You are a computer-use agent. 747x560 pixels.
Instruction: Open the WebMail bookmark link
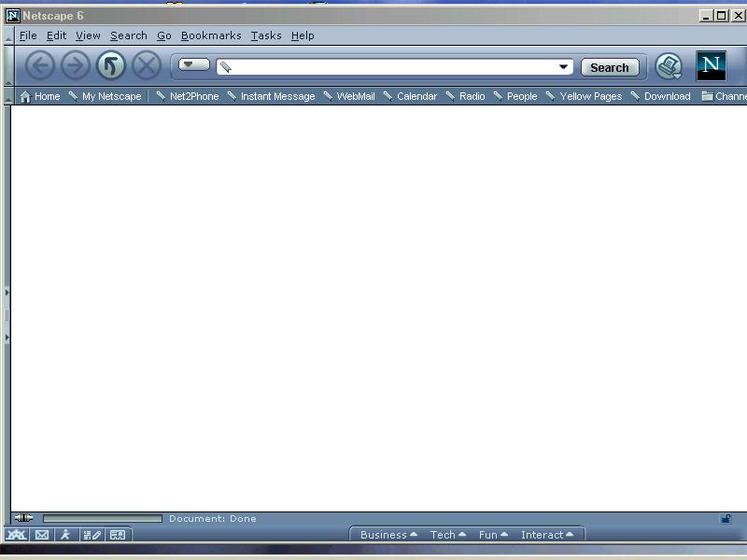[x=349, y=96]
